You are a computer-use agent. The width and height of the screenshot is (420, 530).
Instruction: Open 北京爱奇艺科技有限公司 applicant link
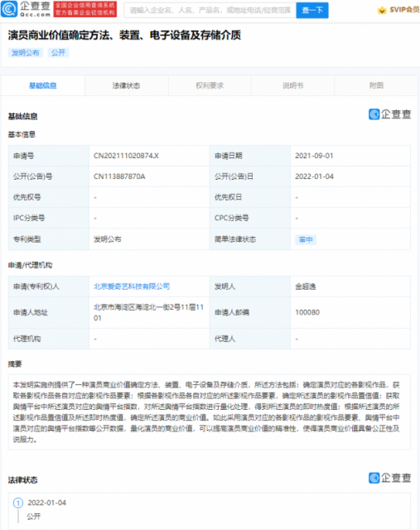pos(132,287)
